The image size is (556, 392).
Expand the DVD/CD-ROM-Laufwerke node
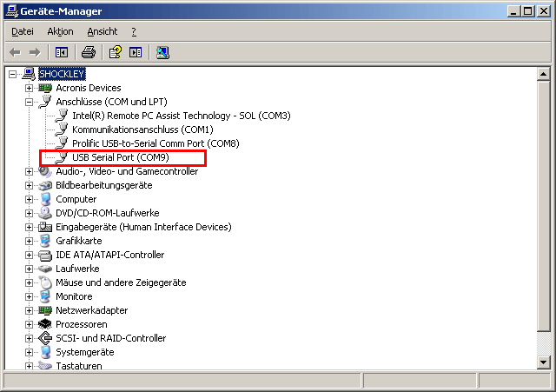[29, 213]
